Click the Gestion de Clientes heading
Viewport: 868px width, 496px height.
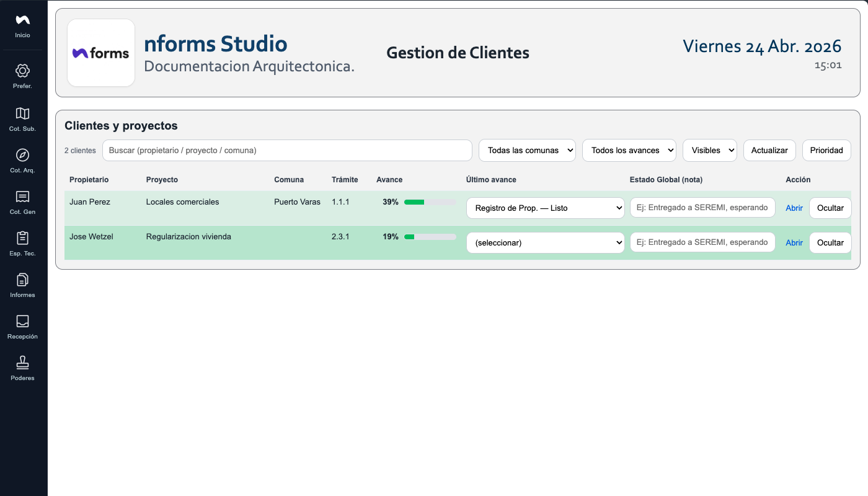click(x=458, y=53)
